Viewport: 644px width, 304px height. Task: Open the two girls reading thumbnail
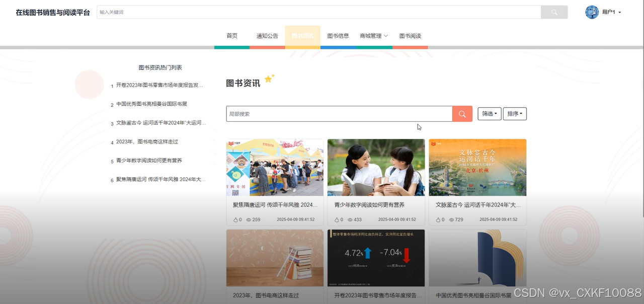[x=376, y=167]
